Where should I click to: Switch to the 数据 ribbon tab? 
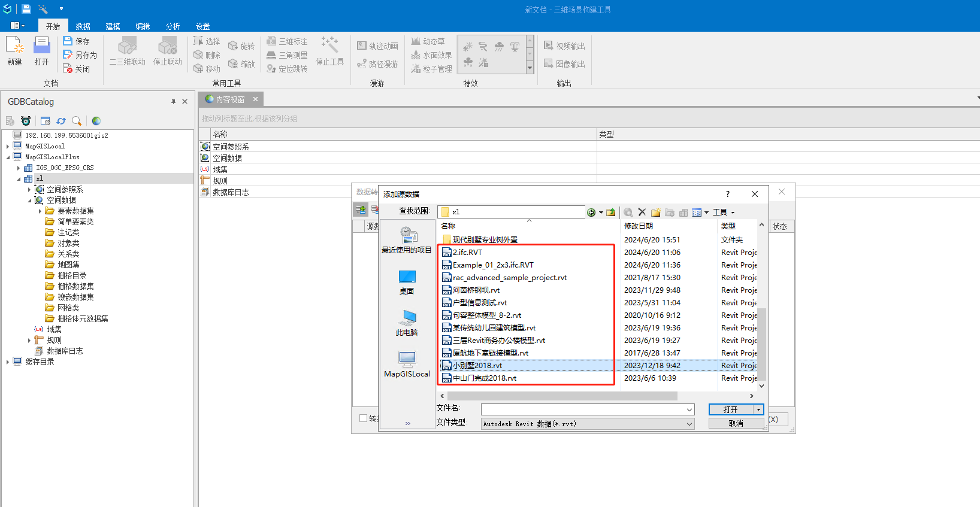tap(83, 26)
